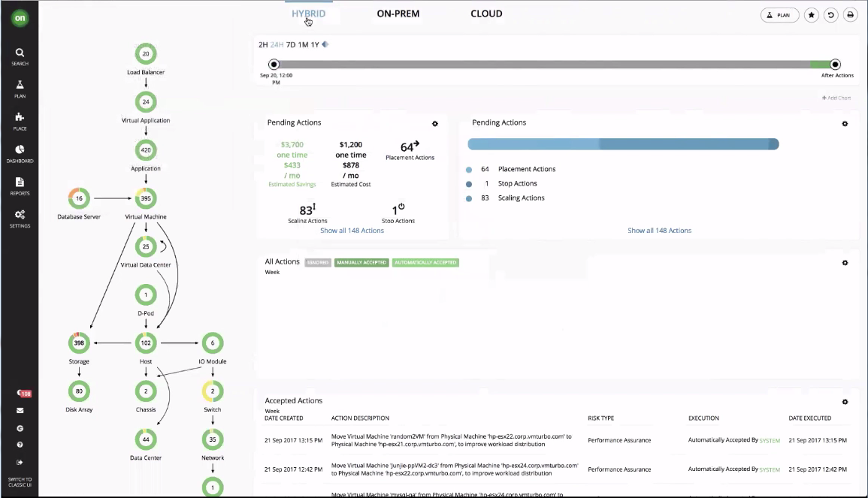Viewport: 868px width, 498px height.
Task: Toggle the Automatically Accepted filter tag
Action: point(425,263)
